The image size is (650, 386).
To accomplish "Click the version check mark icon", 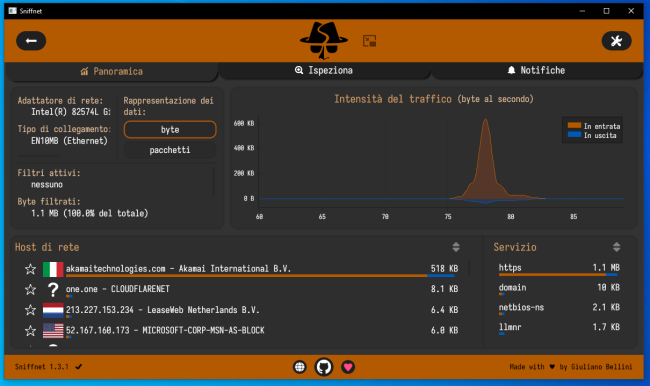I will tap(79, 367).
